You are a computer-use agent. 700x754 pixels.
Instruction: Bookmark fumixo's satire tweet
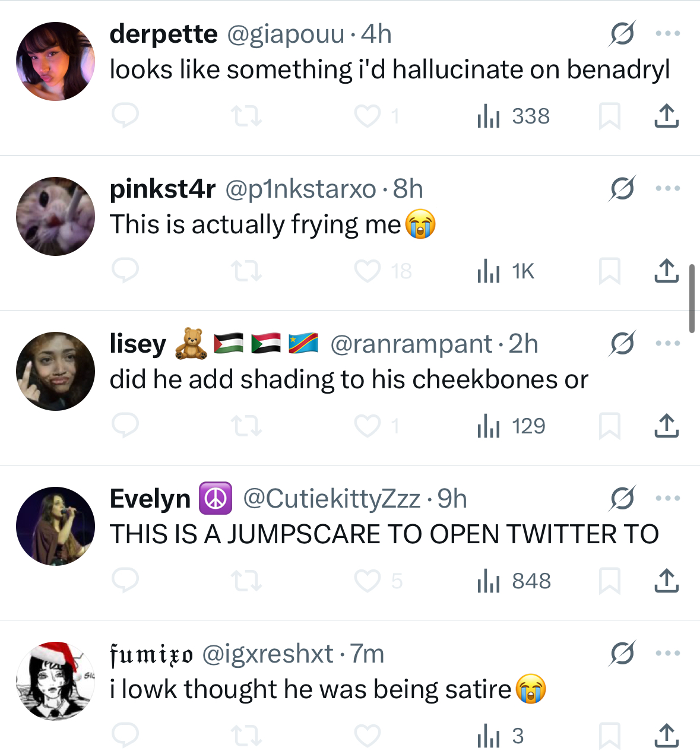click(x=610, y=736)
